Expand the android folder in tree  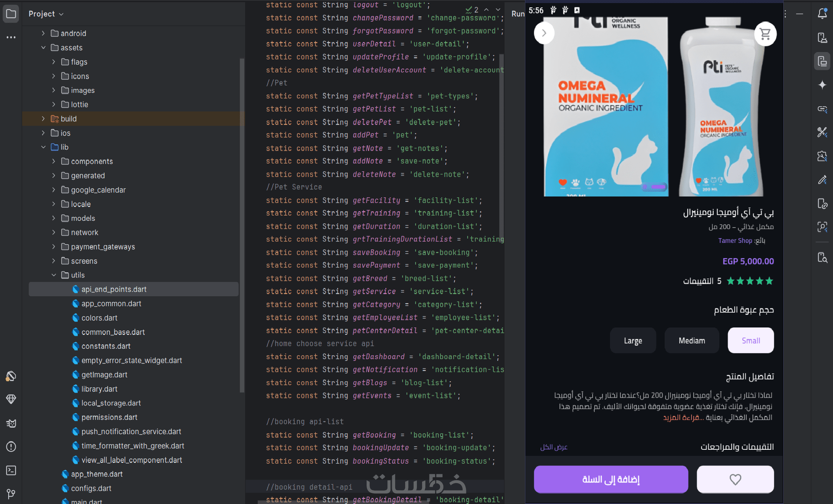(43, 33)
